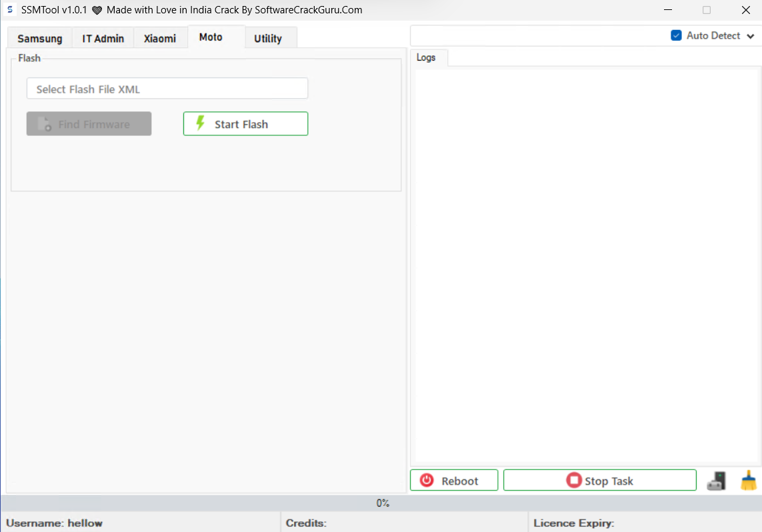Click the SSMTool app icon in title bar
The image size is (762, 532).
point(10,10)
